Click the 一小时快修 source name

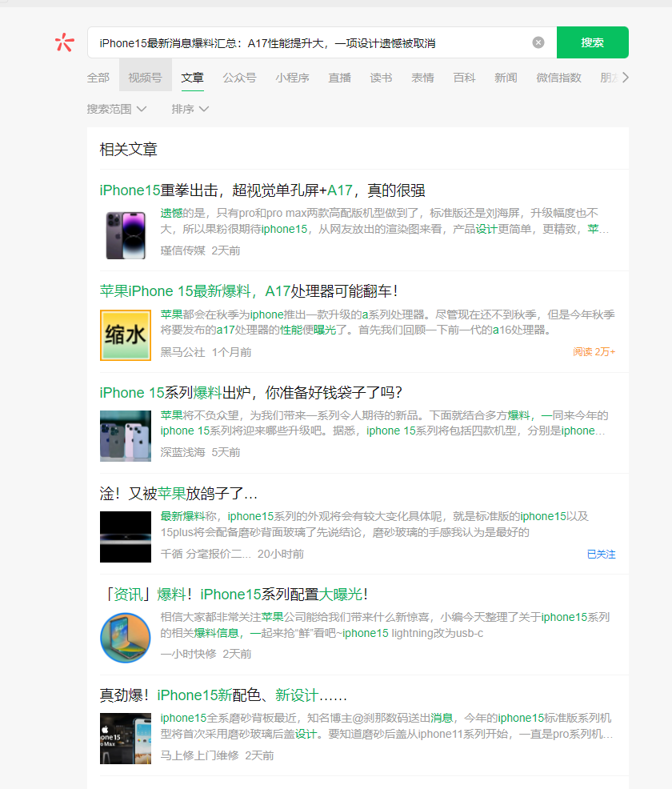188,654
